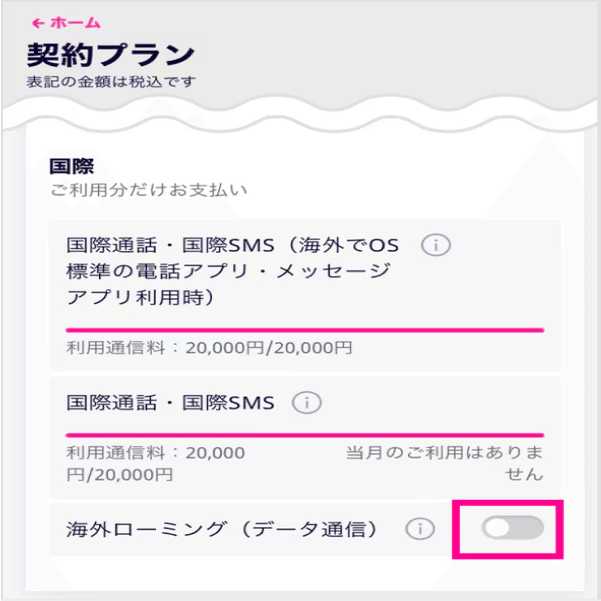The image size is (601, 601).
Task: Open the 国際通話・国際SMS(海外でOS標準) card text
Action: click(233, 271)
